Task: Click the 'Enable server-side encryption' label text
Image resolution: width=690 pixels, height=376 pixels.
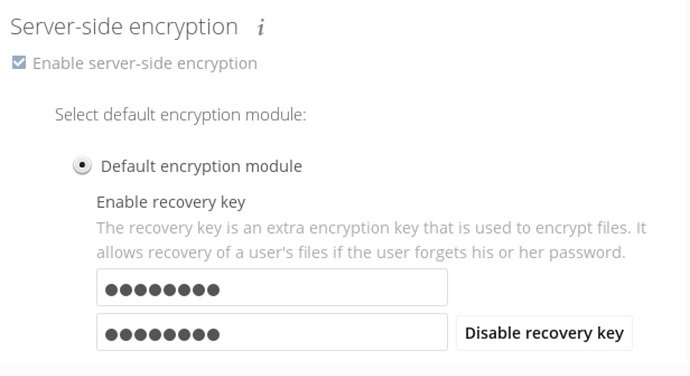Action: pos(145,63)
